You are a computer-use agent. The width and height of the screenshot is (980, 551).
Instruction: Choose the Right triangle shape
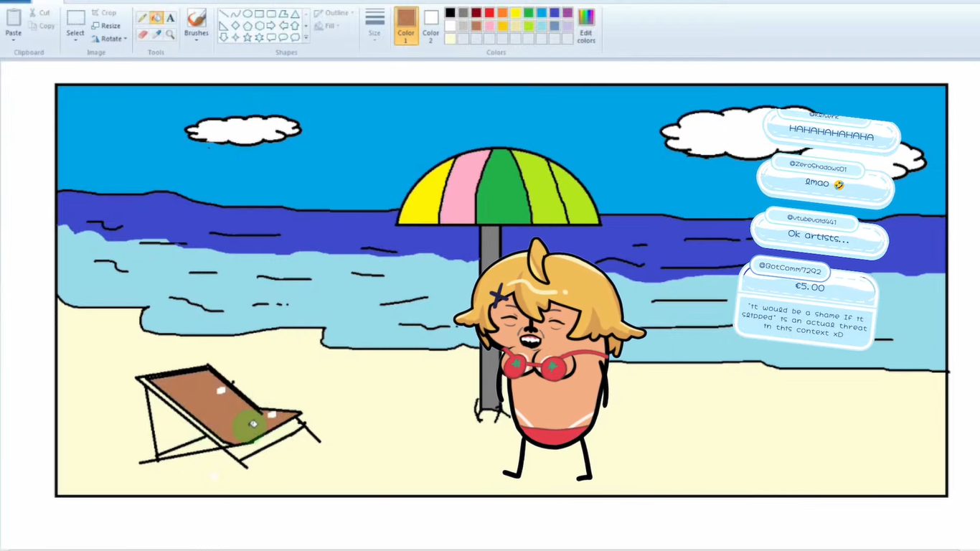pyautogui.click(x=223, y=26)
